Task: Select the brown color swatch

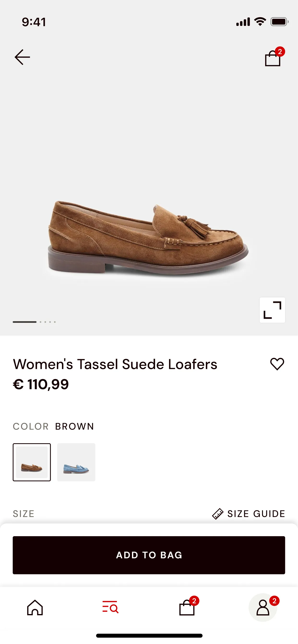Action: [x=32, y=462]
